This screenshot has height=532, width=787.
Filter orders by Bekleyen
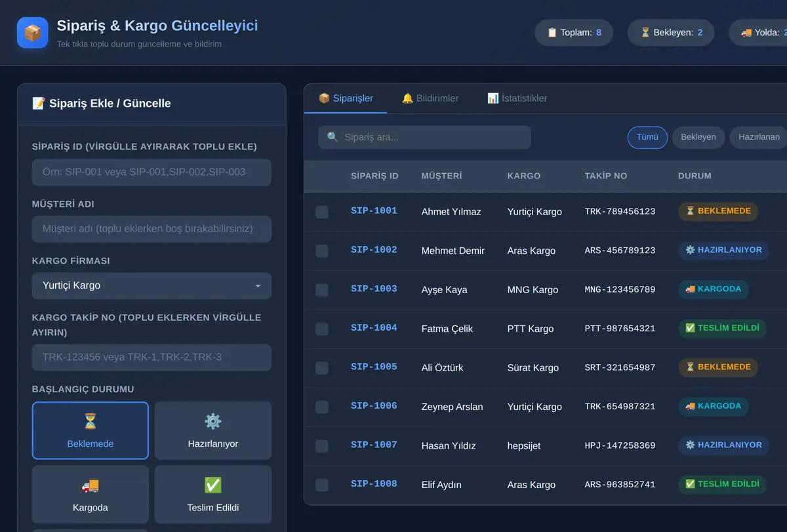(x=698, y=137)
